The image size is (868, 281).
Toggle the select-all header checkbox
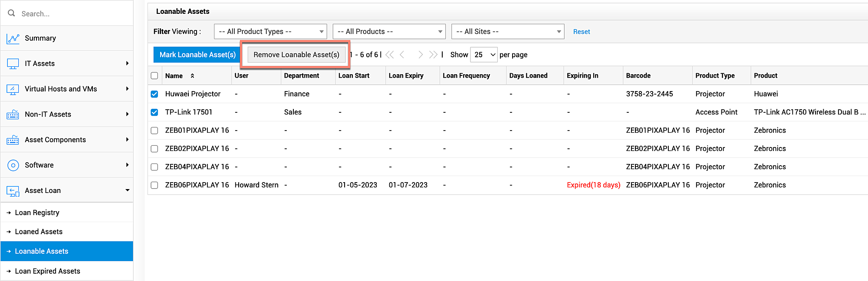point(155,76)
